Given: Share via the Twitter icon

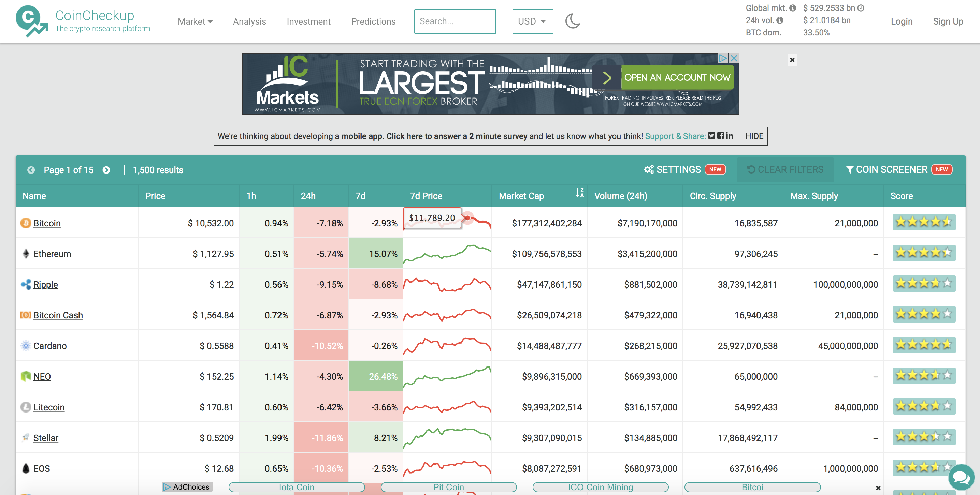Looking at the screenshot, I should coord(711,136).
